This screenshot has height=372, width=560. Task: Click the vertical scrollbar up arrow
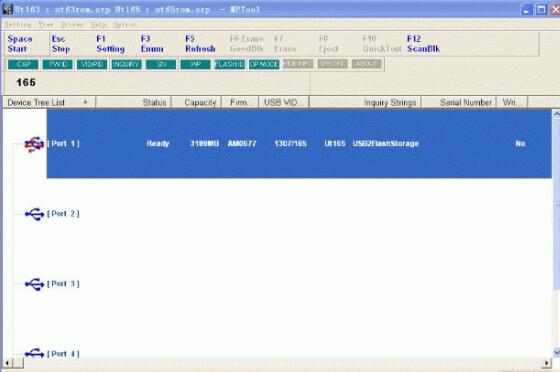[556, 114]
